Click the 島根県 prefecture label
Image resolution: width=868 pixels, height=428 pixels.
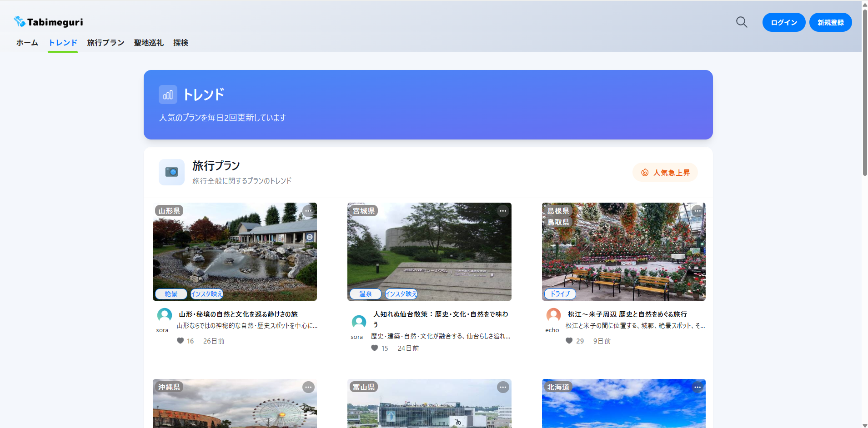[558, 211]
